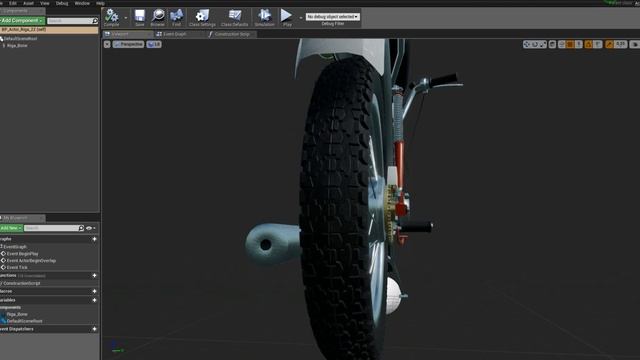Viewport: 640px width, 360px height.
Task: Select the BP_Actor self row
Action: [49, 30]
